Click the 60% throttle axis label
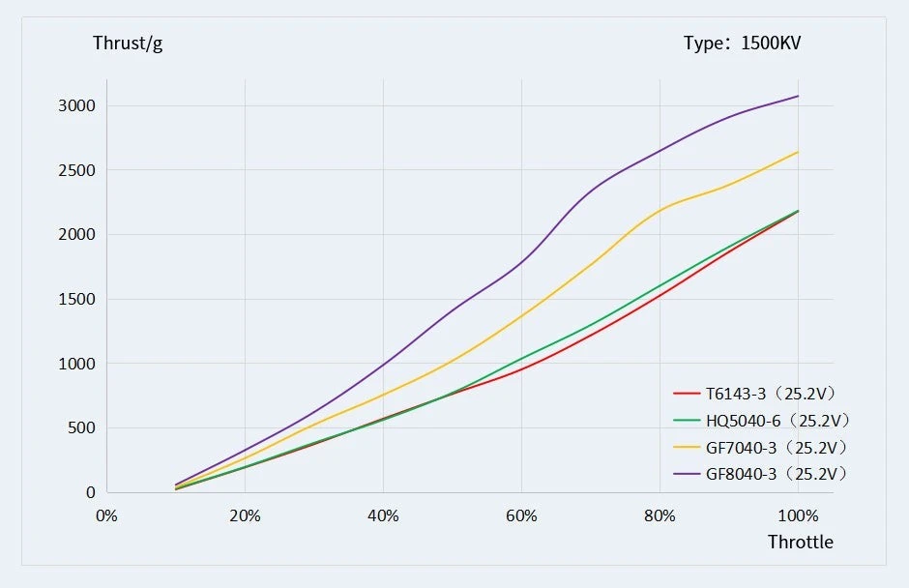Viewport: 909px width, 588px height. point(521,515)
